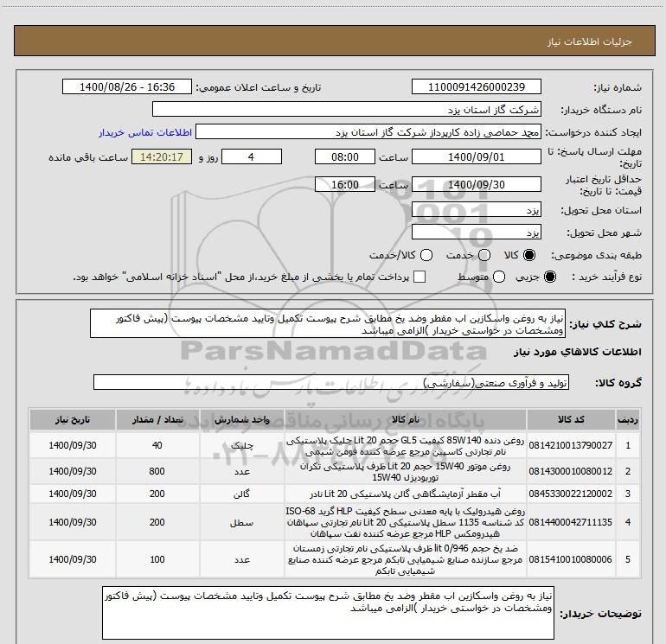
Task: Click quantity cell 40
Action: (157, 445)
